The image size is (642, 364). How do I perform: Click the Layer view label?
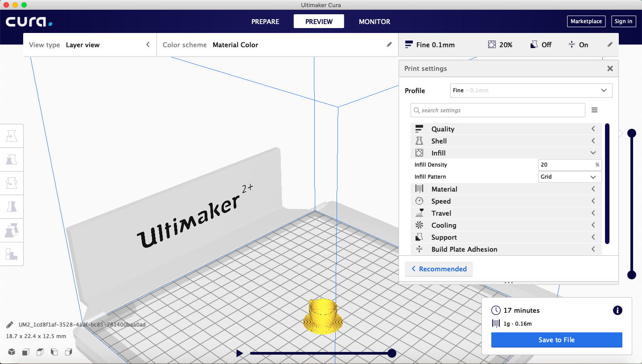[x=83, y=45]
